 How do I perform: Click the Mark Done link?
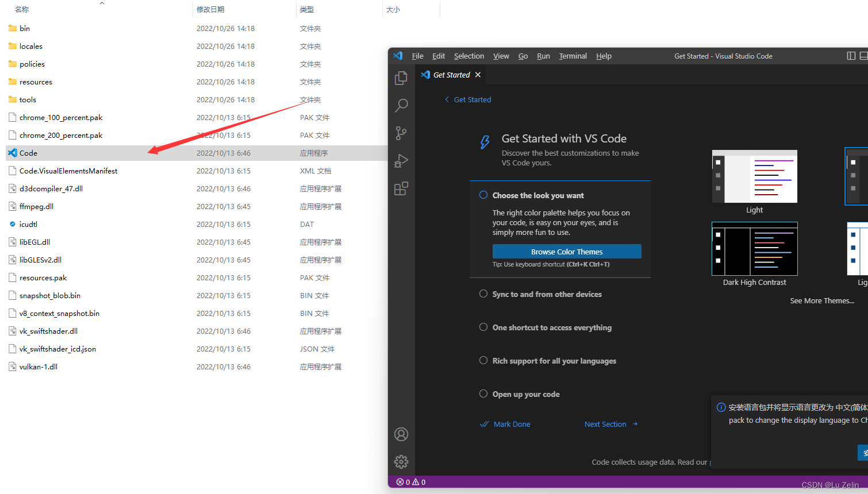[x=512, y=424]
